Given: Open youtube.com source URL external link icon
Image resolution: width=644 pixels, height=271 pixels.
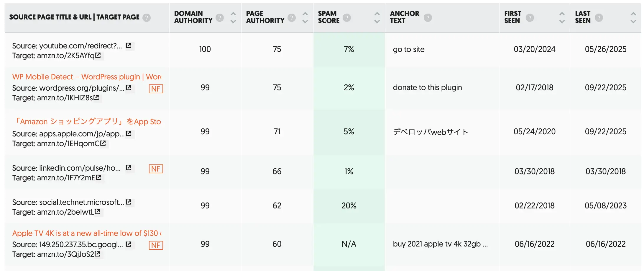Looking at the screenshot, I should 129,45.
